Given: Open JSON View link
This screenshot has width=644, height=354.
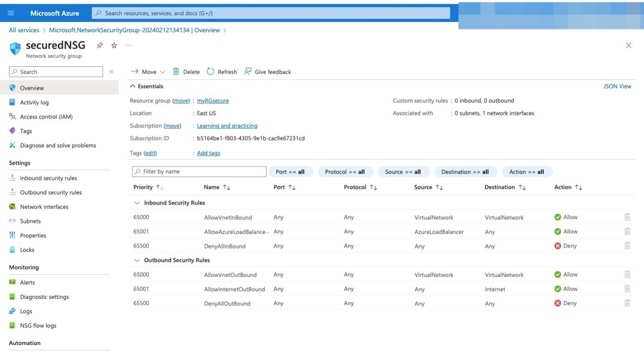Looking at the screenshot, I should (617, 86).
